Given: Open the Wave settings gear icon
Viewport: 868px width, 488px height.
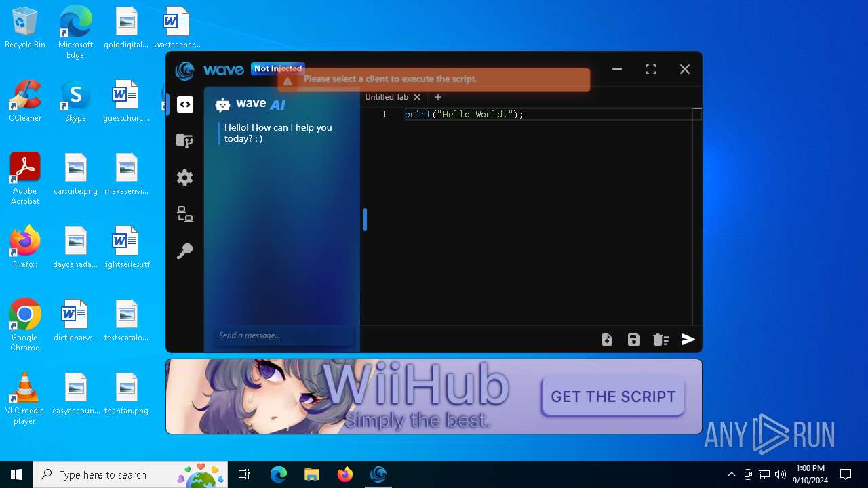Looking at the screenshot, I should pos(185,178).
